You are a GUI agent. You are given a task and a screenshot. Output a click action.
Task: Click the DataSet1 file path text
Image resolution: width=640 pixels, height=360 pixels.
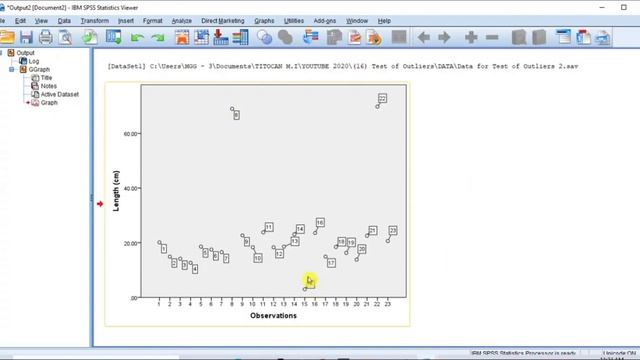point(343,66)
